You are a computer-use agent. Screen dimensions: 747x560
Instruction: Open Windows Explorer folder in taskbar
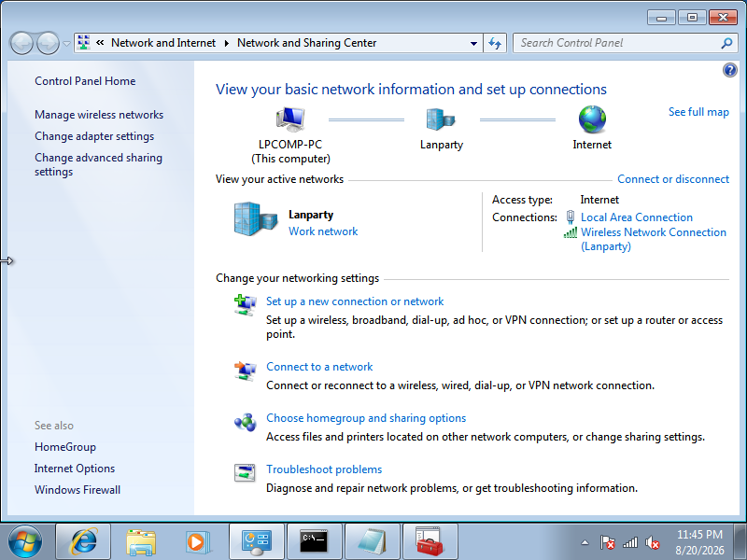(141, 542)
